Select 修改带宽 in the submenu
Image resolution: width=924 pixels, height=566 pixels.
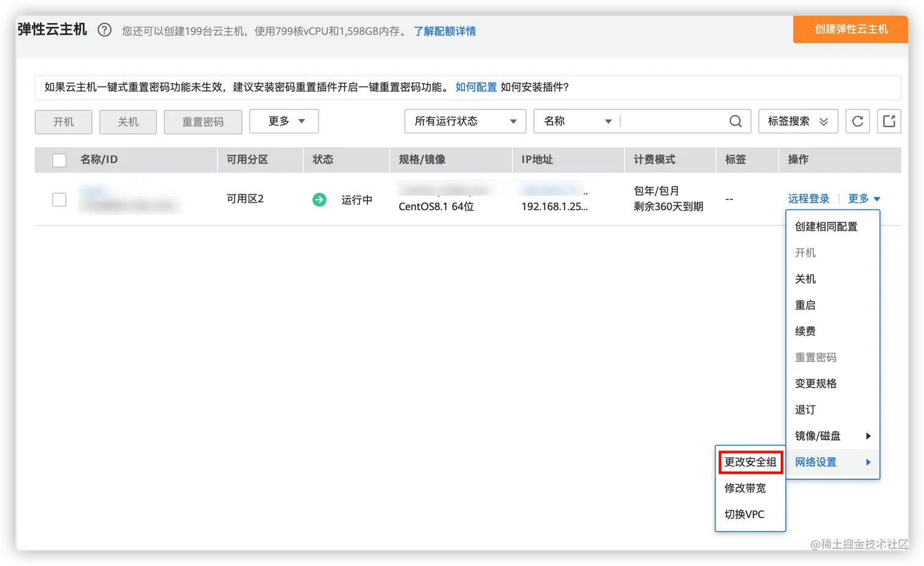click(745, 488)
